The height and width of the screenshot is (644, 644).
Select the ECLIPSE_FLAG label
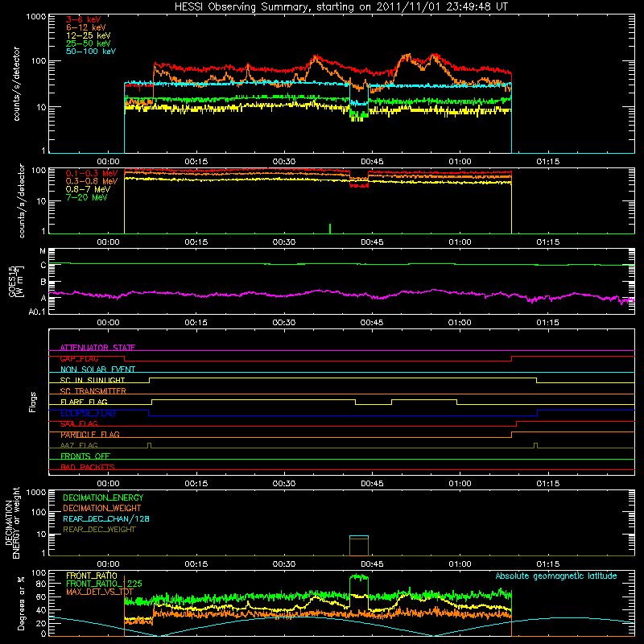pos(88,413)
